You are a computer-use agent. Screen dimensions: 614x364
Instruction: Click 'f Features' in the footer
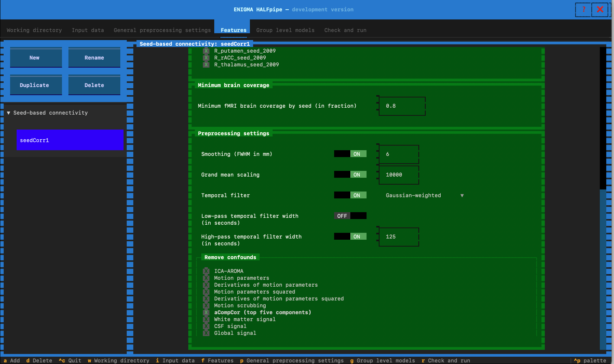point(217,360)
